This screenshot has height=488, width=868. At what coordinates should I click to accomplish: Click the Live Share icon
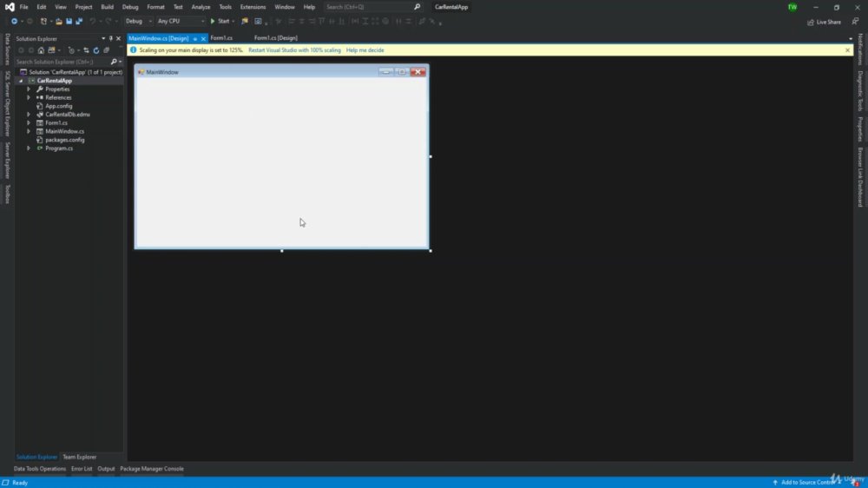tap(811, 23)
